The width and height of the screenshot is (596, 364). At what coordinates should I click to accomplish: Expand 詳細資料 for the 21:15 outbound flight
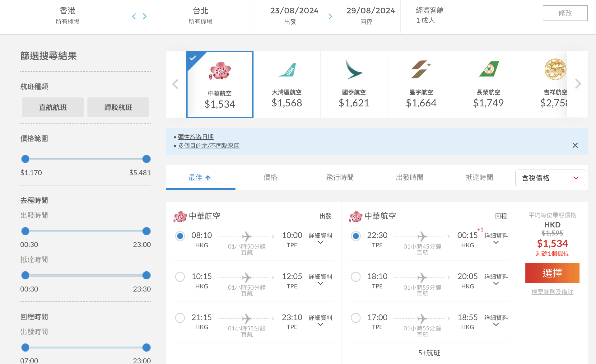pyautogui.click(x=320, y=320)
